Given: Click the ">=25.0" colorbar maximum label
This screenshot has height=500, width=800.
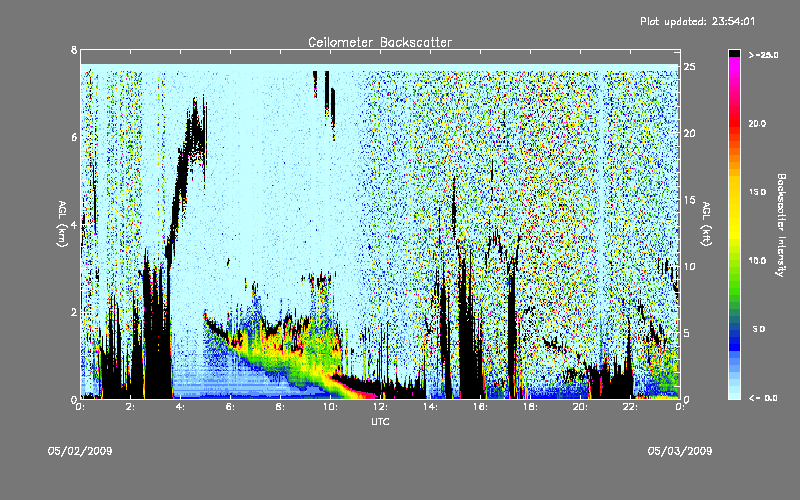Looking at the screenshot, I should (x=763, y=55).
